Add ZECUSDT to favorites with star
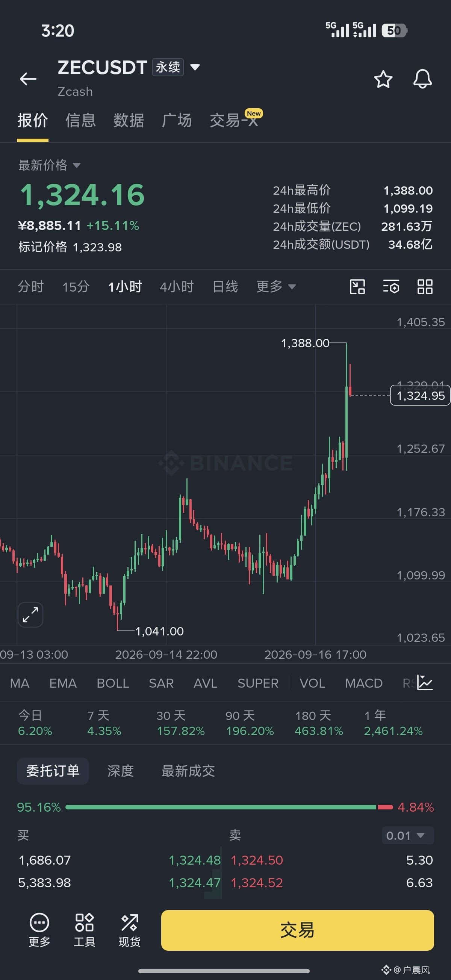Image resolution: width=451 pixels, height=980 pixels. pyautogui.click(x=383, y=79)
